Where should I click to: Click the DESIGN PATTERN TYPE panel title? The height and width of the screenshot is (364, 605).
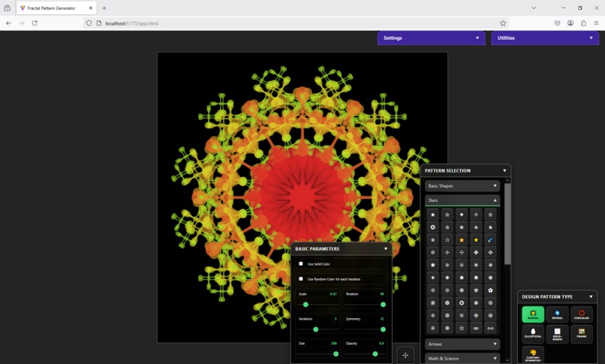[x=547, y=296]
